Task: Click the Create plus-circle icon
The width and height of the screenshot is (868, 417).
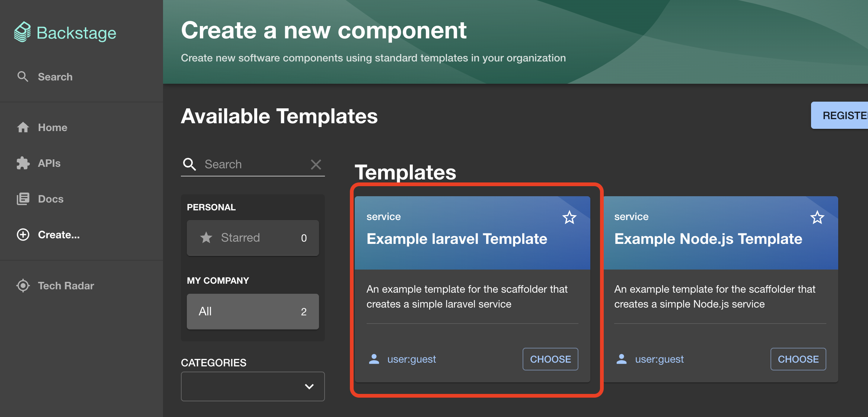Action: 23,235
